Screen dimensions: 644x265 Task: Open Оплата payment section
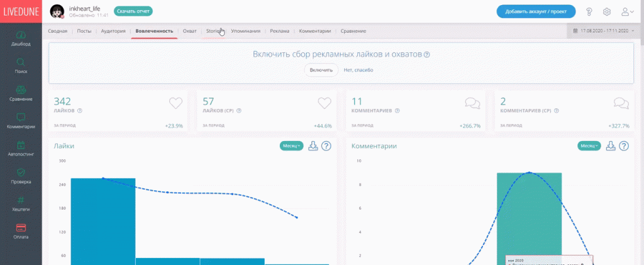click(x=21, y=230)
